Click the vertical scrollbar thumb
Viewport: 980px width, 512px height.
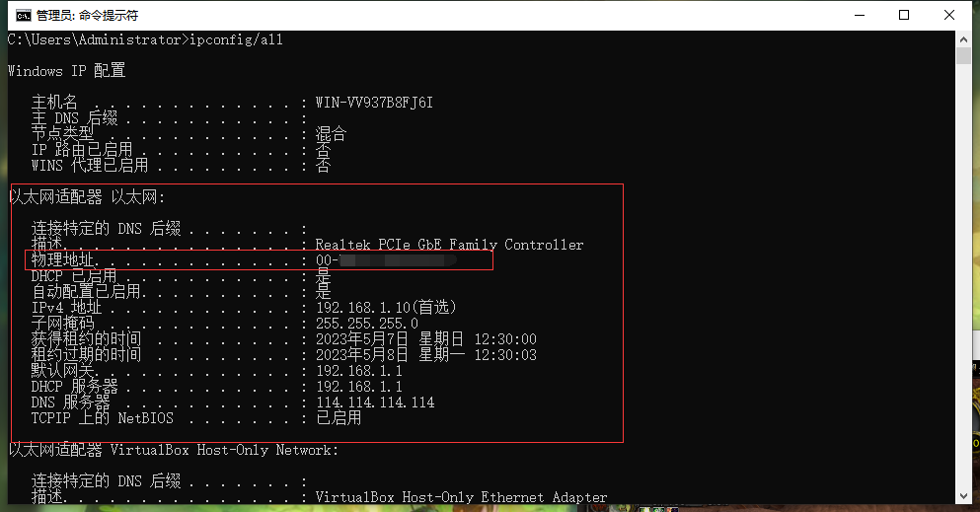963,55
